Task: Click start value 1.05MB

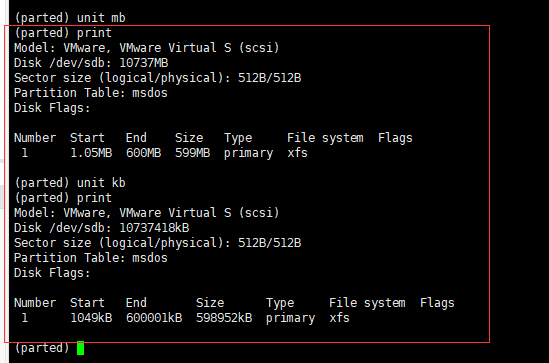Action: coord(91,153)
